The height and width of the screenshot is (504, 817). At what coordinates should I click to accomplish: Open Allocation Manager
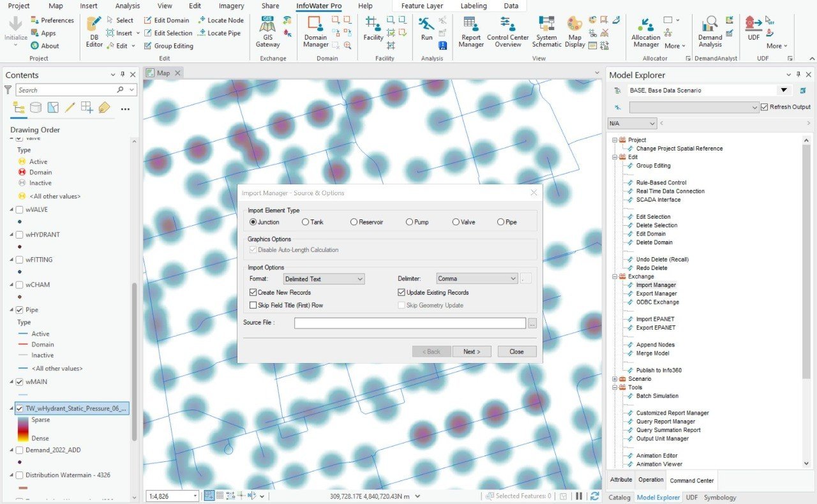pyautogui.click(x=646, y=32)
